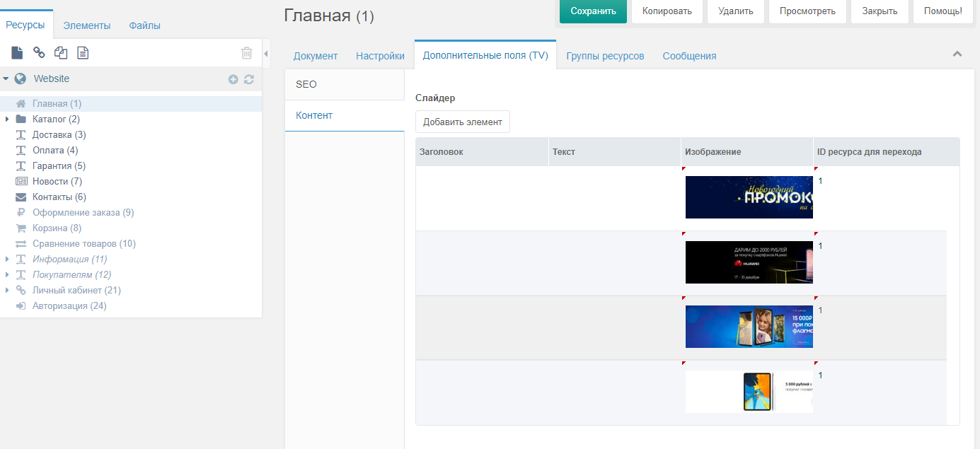Screen dimensions: 980x449
Task: Open the trash bin icon
Action: click(x=247, y=52)
